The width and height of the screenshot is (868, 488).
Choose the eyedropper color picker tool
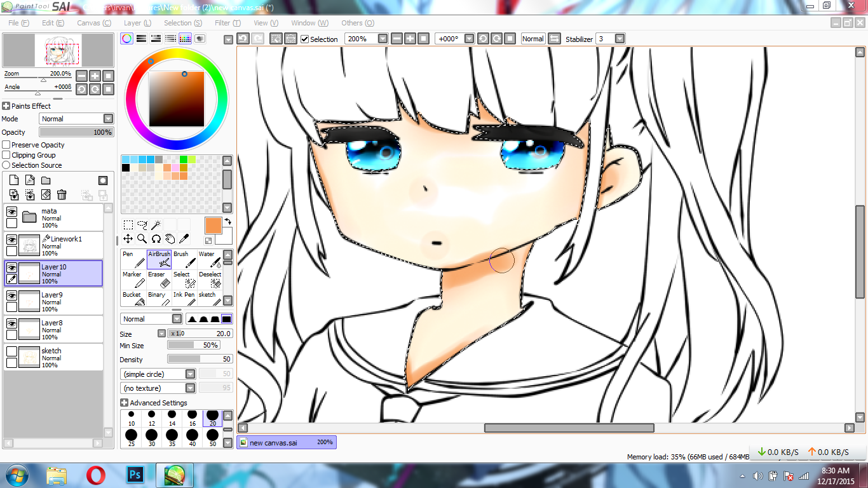[x=184, y=239]
